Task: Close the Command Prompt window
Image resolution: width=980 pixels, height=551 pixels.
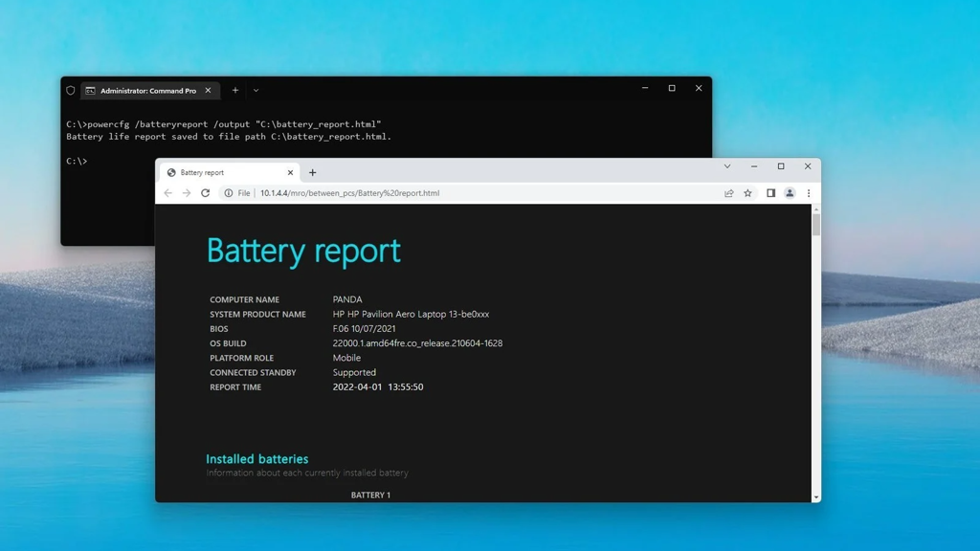Action: (699, 88)
